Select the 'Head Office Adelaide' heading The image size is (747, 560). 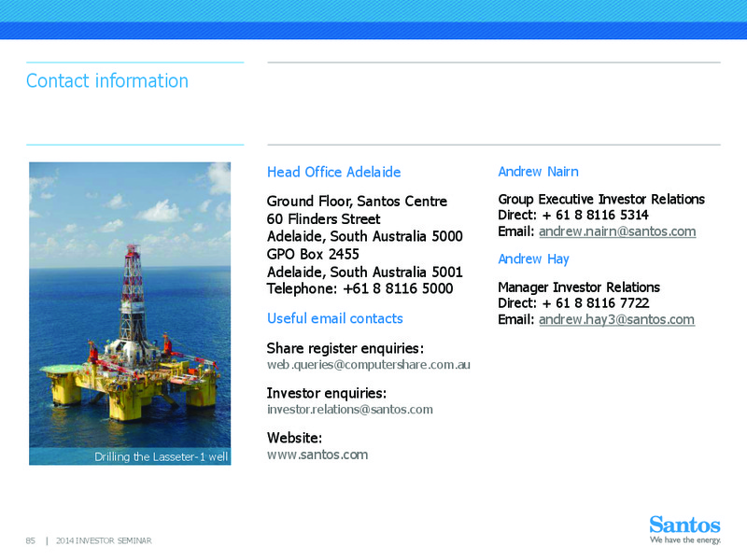click(x=333, y=172)
